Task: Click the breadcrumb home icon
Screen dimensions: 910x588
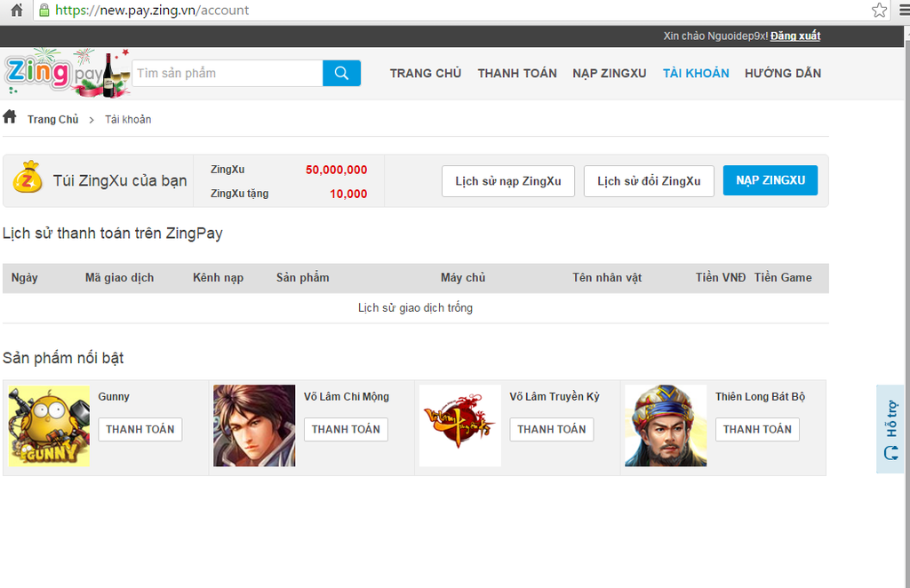Action: [10, 116]
